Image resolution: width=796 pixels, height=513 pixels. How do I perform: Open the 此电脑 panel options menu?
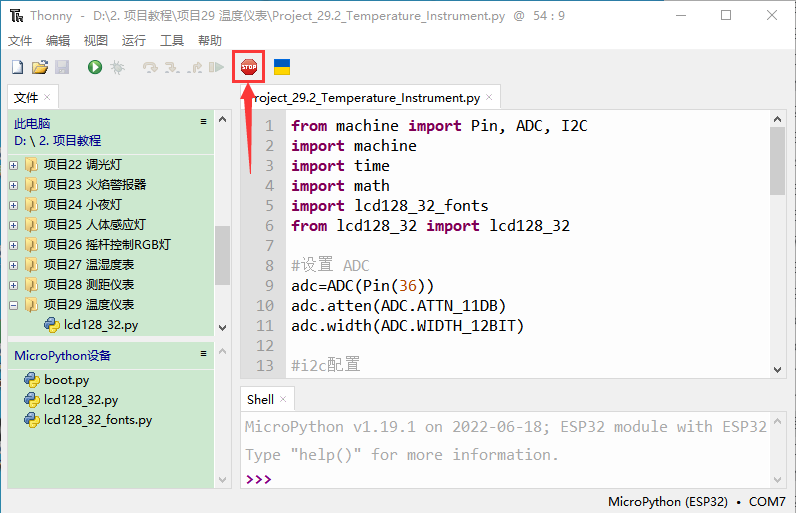point(203,122)
